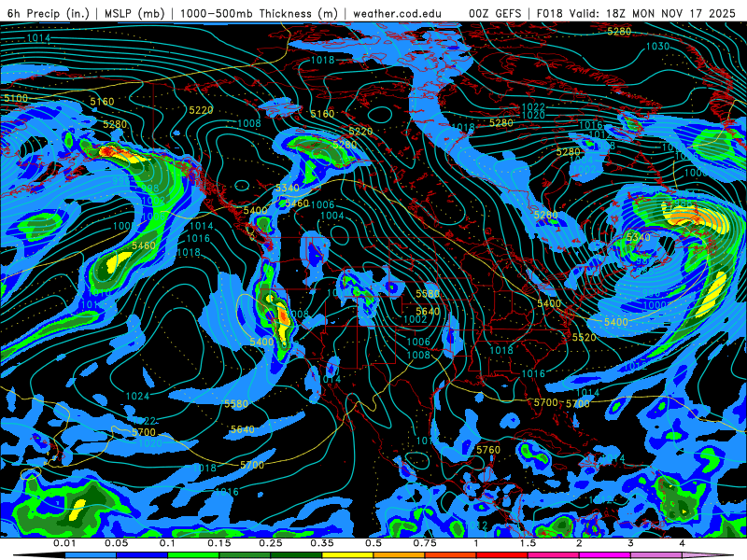This screenshot has height=560, width=747.
Task: Click the dark green 0.25–0.35 legend swatch
Action: point(296,555)
